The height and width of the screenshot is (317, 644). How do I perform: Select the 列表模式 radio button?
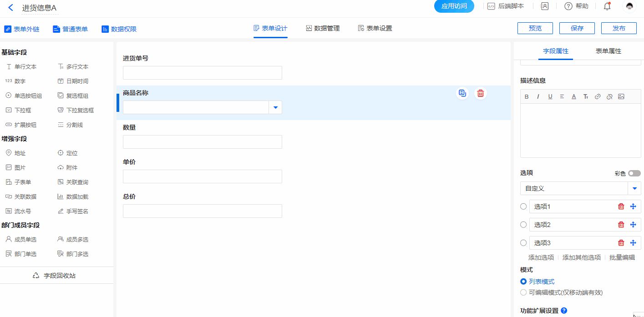[523, 282]
